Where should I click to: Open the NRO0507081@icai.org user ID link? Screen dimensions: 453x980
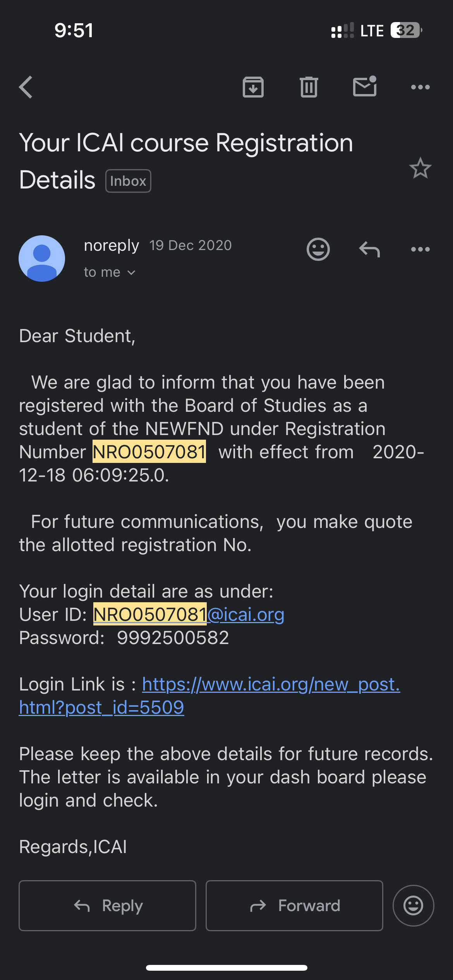[x=189, y=615]
